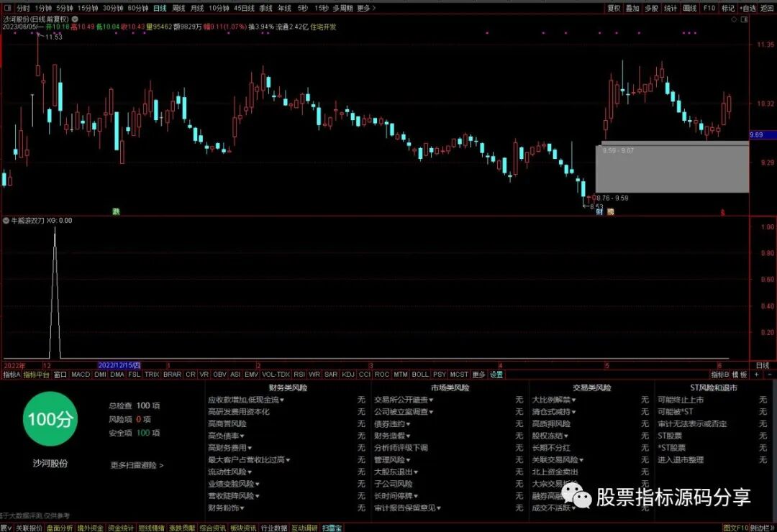This screenshot has height=532, width=777.
Task: Switch to 分时 intraday view
Action: [x=23, y=8]
